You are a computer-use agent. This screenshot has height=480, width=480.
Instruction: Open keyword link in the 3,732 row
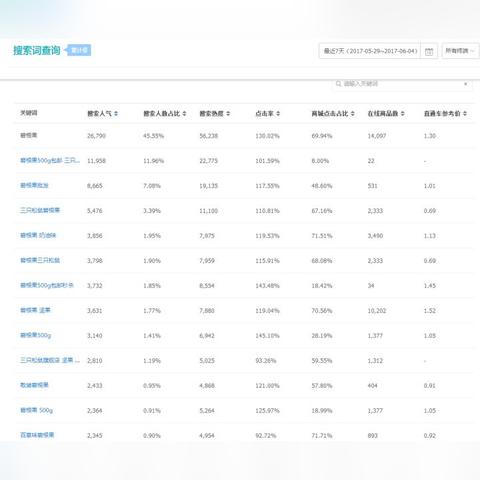click(x=47, y=285)
